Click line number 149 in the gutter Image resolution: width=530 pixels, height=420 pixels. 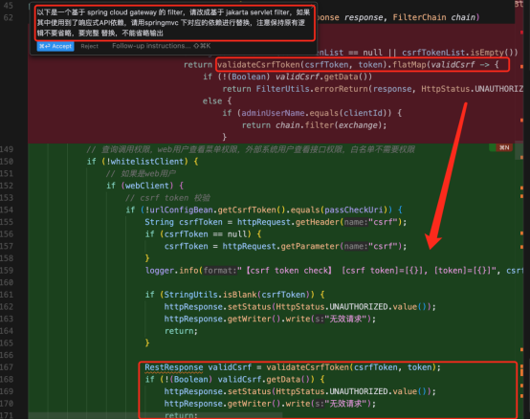pos(7,149)
